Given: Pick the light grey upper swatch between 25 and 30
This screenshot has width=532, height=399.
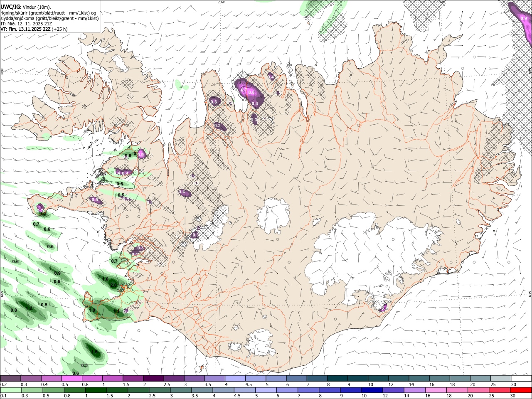Looking at the screenshot, I should click(x=501, y=379).
